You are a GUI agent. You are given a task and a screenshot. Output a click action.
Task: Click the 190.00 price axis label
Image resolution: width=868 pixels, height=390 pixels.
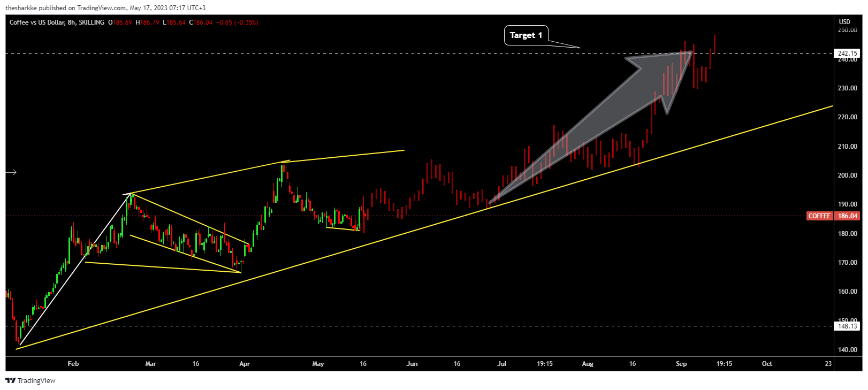[x=847, y=204]
